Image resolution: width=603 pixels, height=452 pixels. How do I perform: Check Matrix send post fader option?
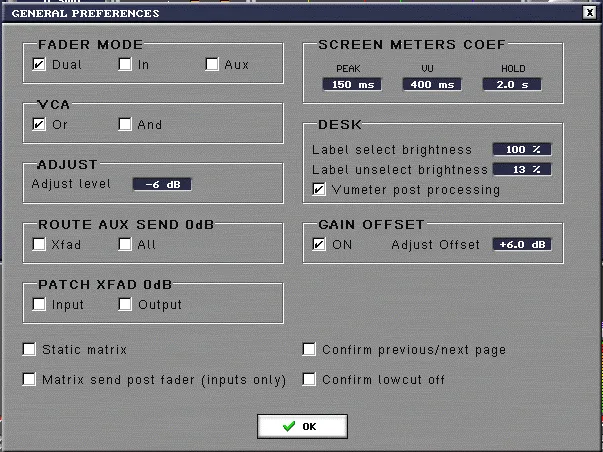click(29, 379)
